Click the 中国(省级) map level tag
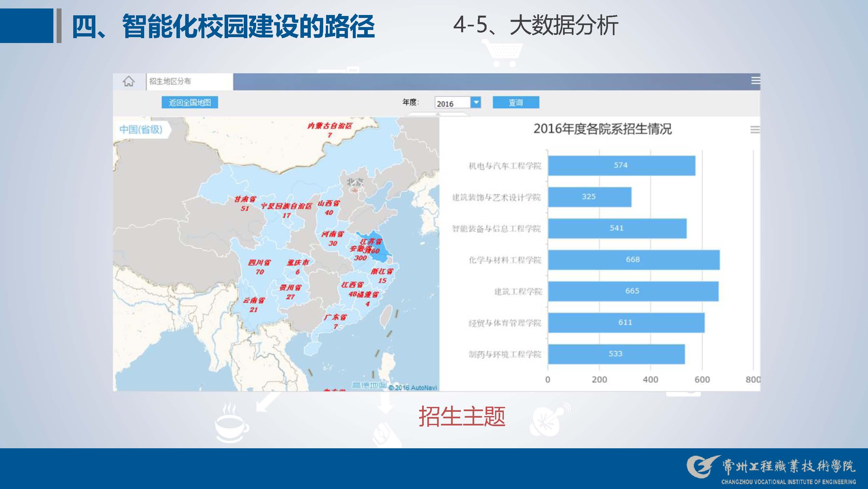The height and width of the screenshot is (489, 868). click(x=141, y=129)
